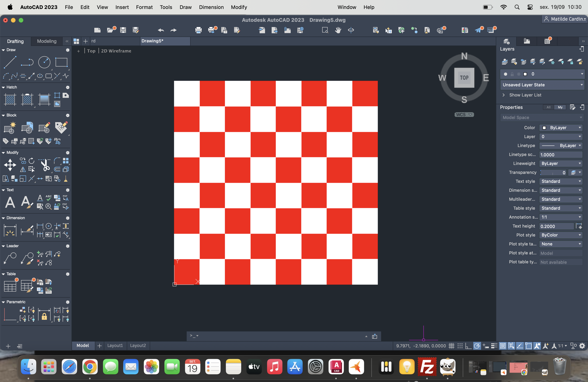Expand Show Layer List
This screenshot has width=588, height=382.
(x=525, y=95)
